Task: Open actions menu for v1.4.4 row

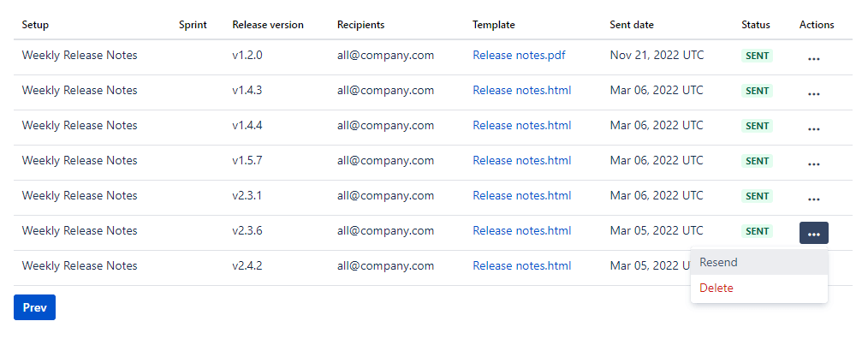Action: pyautogui.click(x=813, y=128)
